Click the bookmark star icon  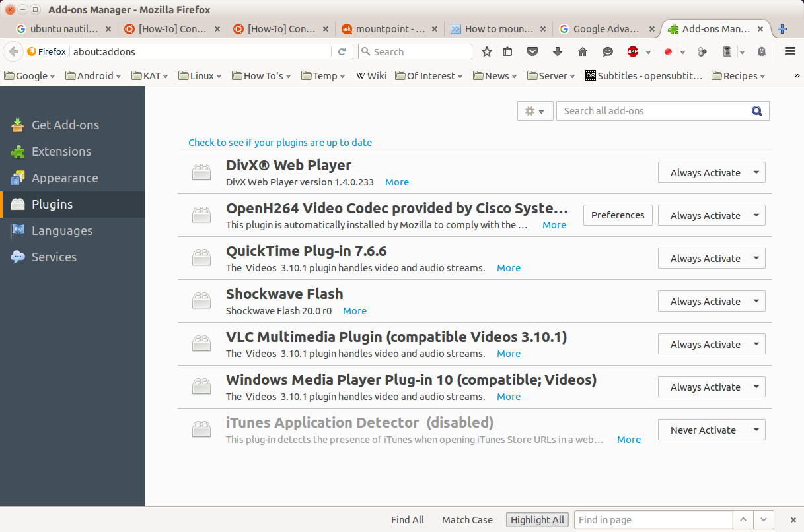coord(487,51)
